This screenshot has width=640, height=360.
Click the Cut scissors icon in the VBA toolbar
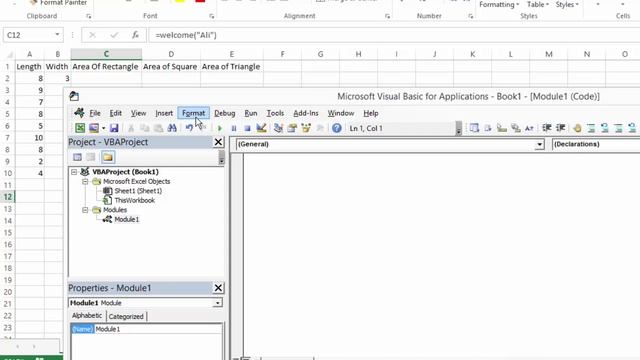pos(131,128)
